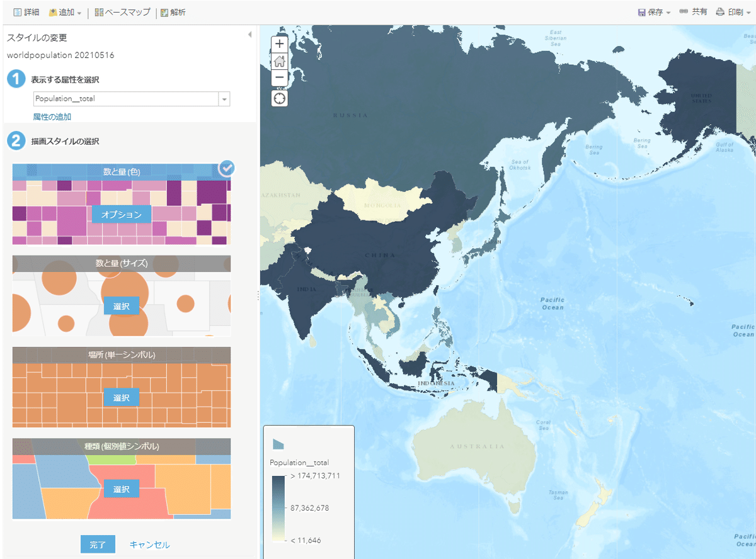Open the 保存 save dropdown

click(654, 12)
